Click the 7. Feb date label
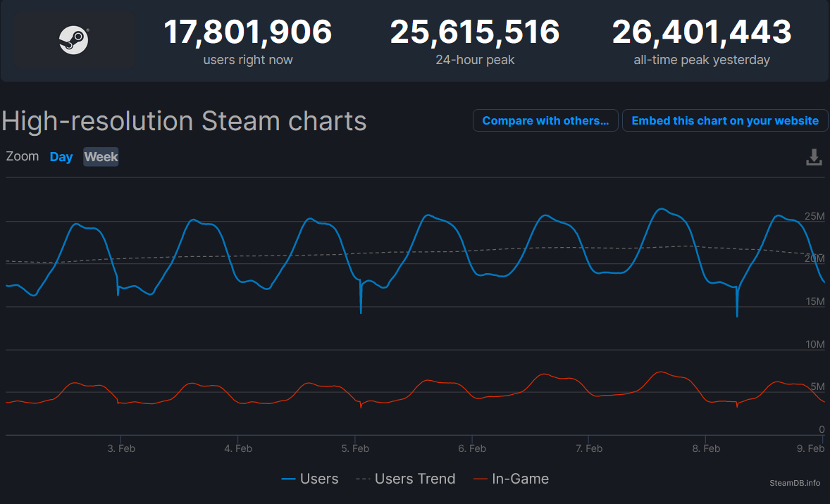830x504 pixels. pos(589,448)
